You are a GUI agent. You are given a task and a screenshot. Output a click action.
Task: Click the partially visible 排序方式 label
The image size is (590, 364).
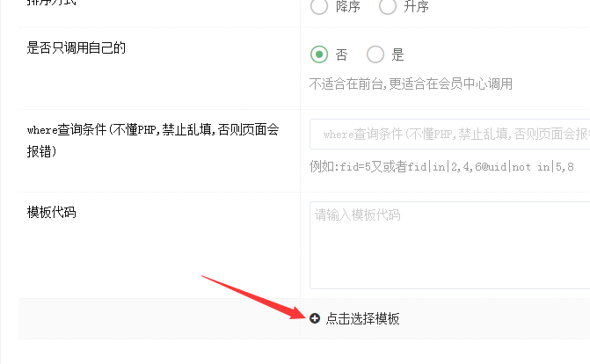(x=52, y=3)
